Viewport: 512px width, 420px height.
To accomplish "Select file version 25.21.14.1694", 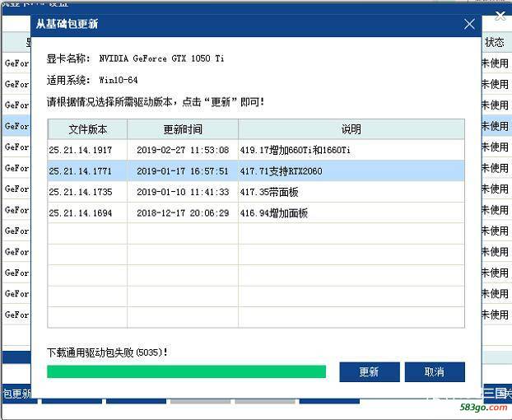I will (x=81, y=213).
